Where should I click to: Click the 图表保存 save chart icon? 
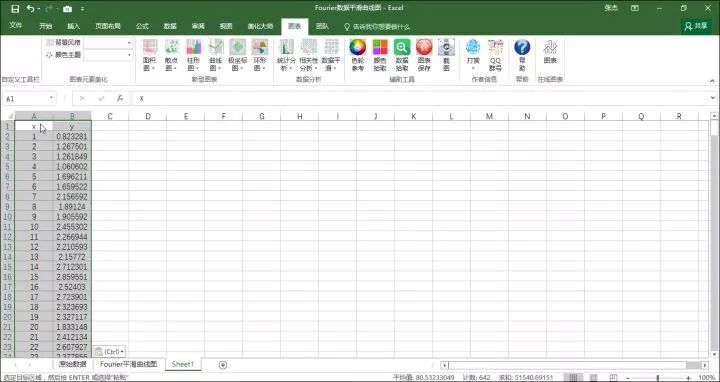click(424, 55)
